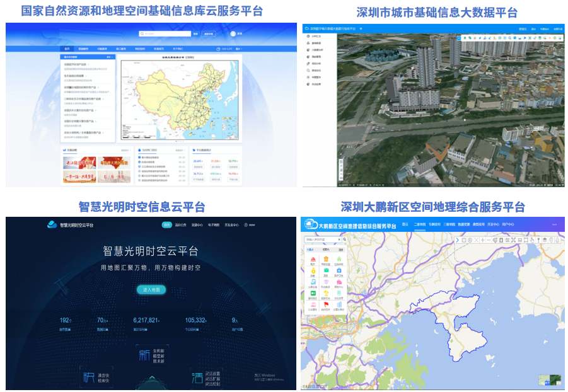Switch to the satellite basemap thumbnail in Dapeng
Screen dimensions: 568x392
click(x=555, y=381)
